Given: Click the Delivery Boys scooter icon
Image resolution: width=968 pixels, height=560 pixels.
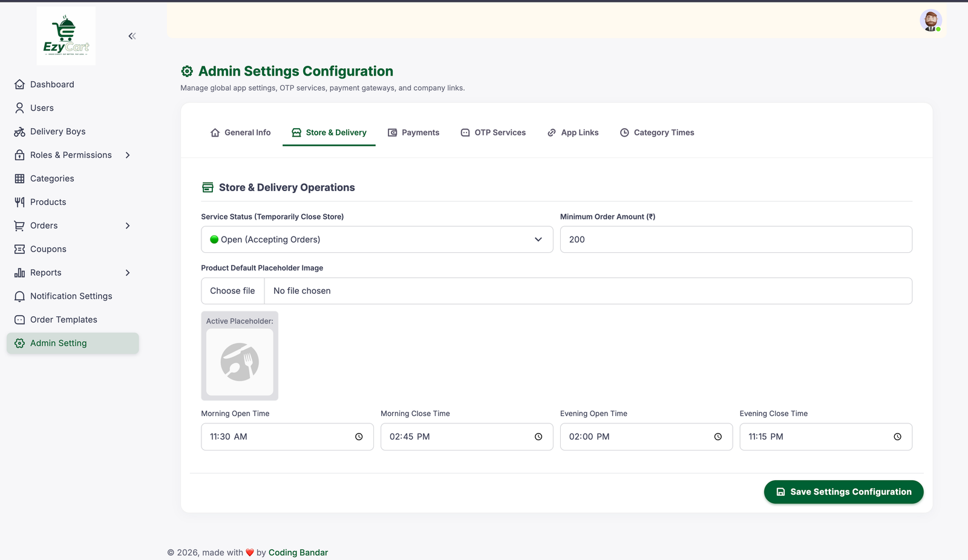Looking at the screenshot, I should pos(19,132).
